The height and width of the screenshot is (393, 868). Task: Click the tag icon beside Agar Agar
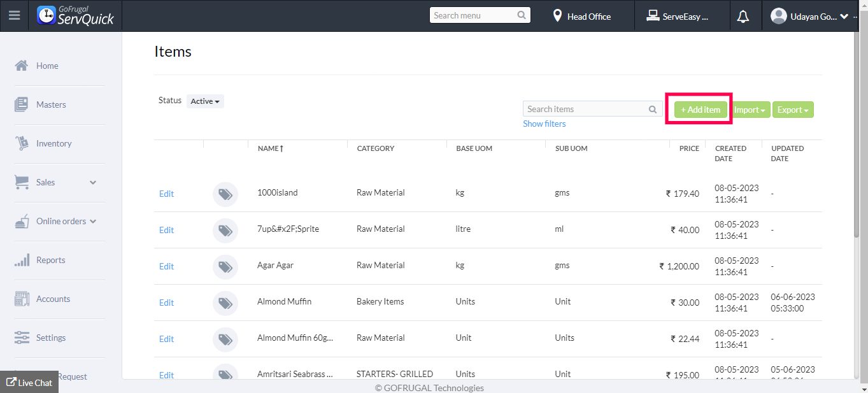[225, 267]
